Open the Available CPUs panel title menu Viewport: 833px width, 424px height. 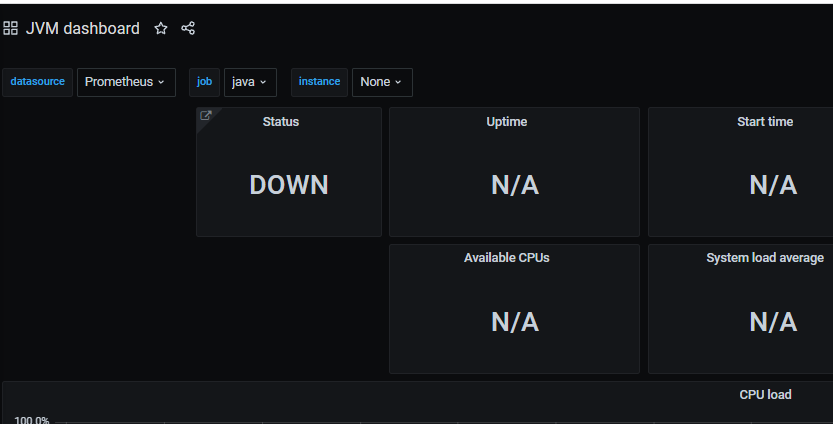point(506,258)
